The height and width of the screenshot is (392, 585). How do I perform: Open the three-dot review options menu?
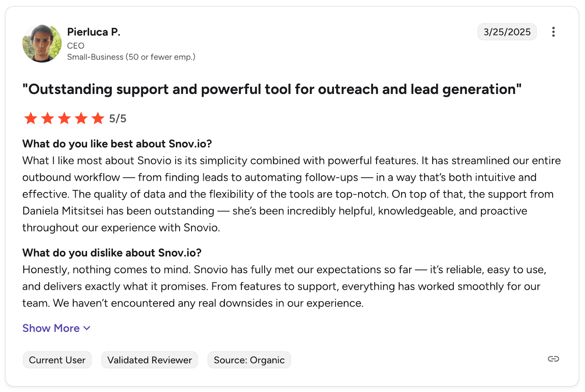[554, 32]
